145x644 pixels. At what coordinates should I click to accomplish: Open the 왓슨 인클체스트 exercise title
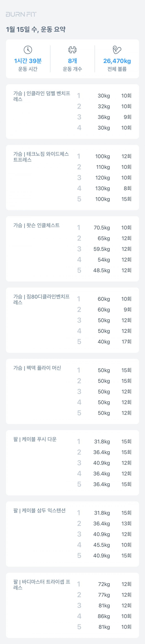(36, 225)
